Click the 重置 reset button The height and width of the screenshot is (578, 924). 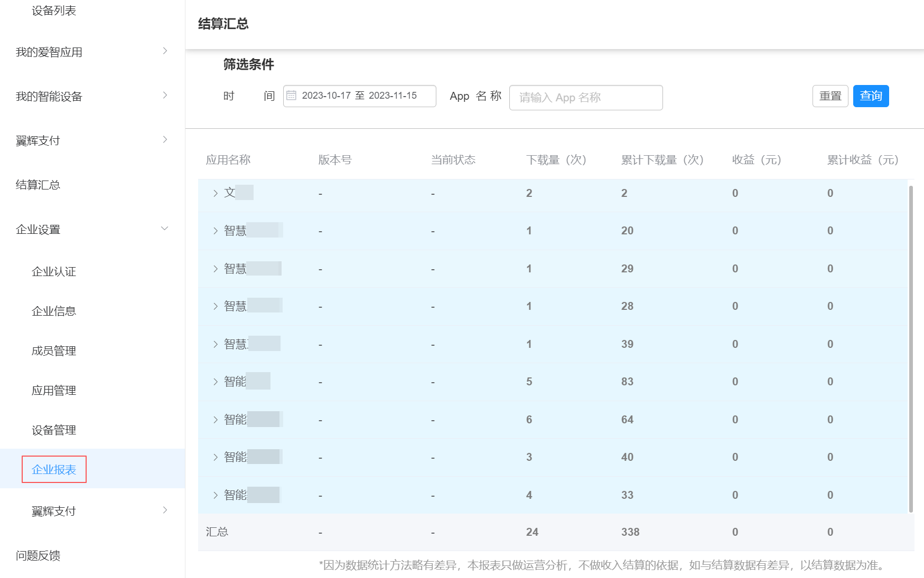point(830,96)
